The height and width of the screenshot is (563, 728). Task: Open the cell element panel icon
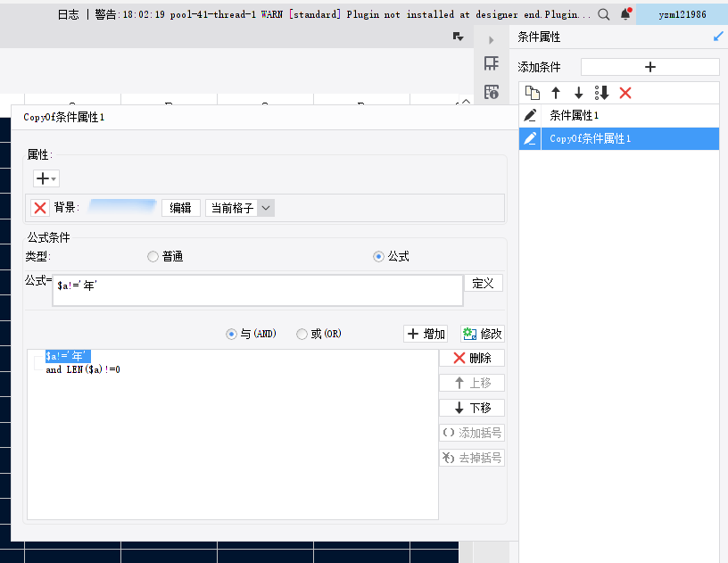[492, 63]
